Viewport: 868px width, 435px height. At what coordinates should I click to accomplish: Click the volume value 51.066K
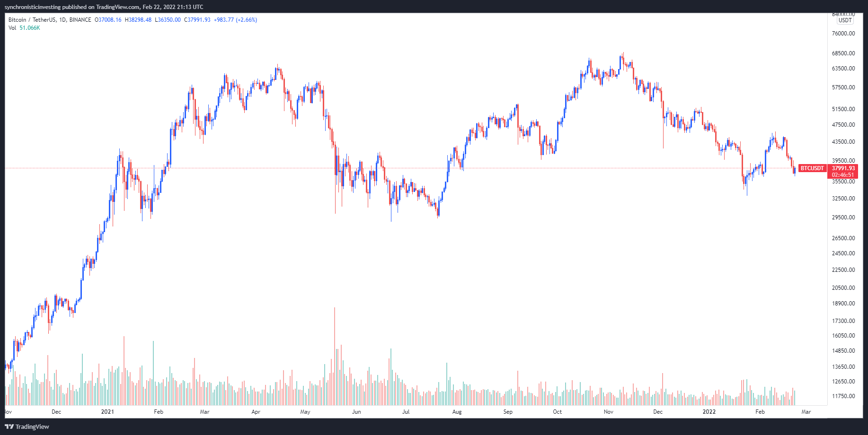30,28
